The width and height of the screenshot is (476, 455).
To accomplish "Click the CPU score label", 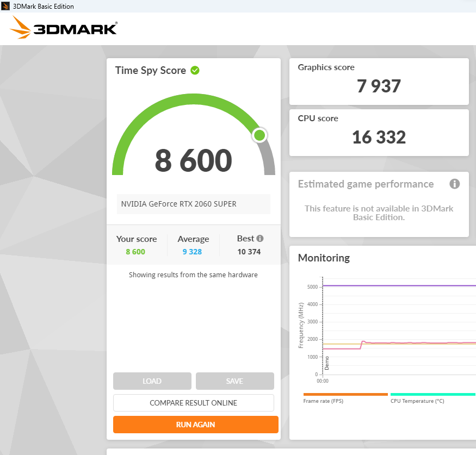I will point(318,119).
